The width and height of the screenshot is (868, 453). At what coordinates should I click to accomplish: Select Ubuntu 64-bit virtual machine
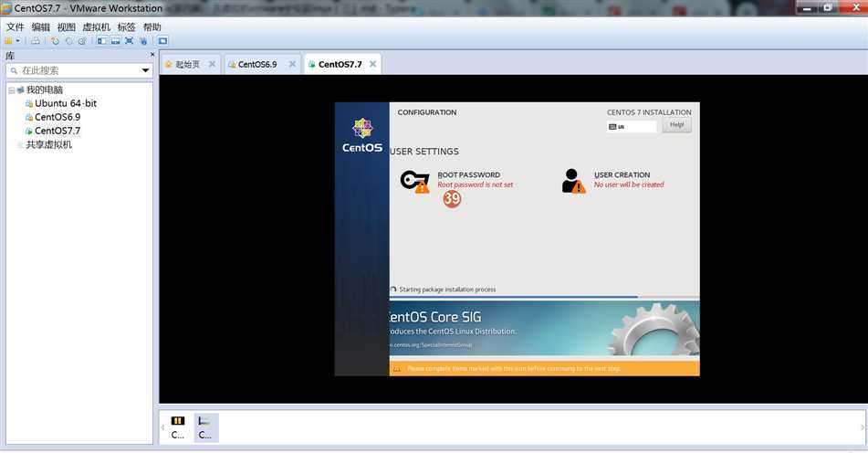(66, 103)
